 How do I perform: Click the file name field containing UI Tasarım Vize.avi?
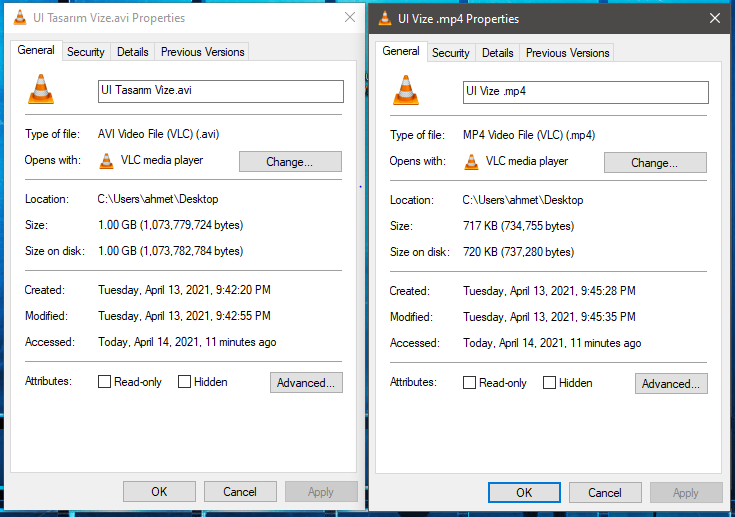click(220, 91)
